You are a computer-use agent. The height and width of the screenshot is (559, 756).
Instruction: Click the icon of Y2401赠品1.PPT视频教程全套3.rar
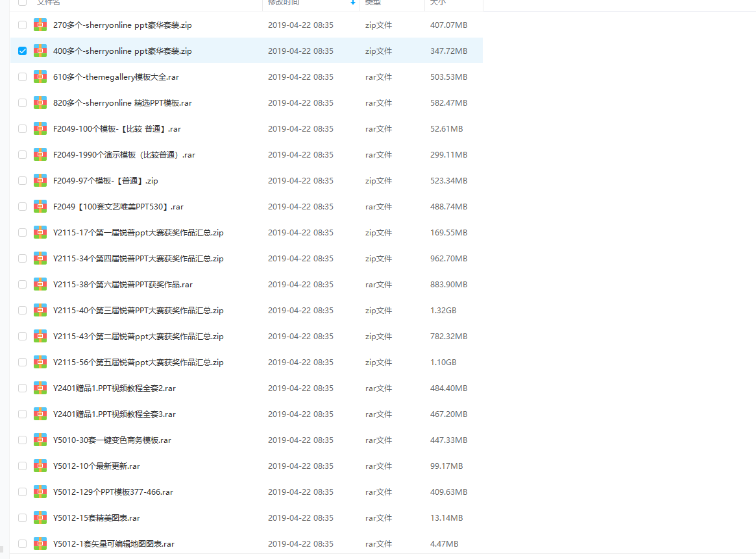[40, 414]
